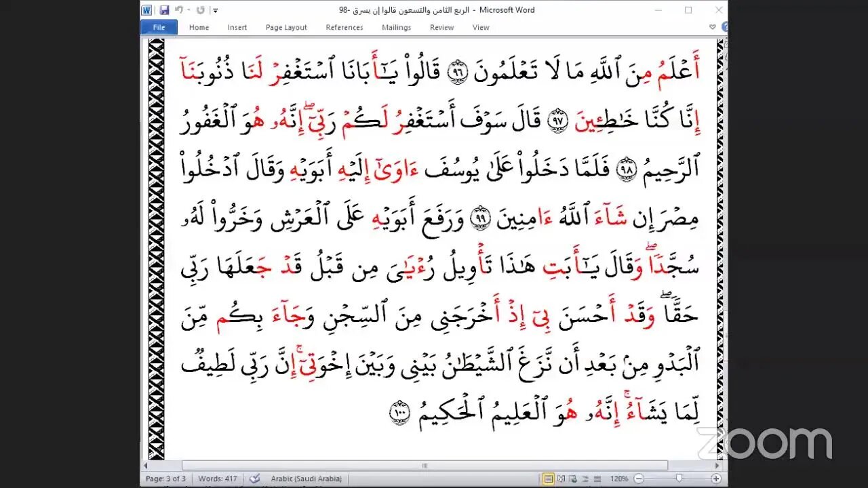868x488 pixels.
Task: Click verse number 100 end marker
Action: point(399,414)
